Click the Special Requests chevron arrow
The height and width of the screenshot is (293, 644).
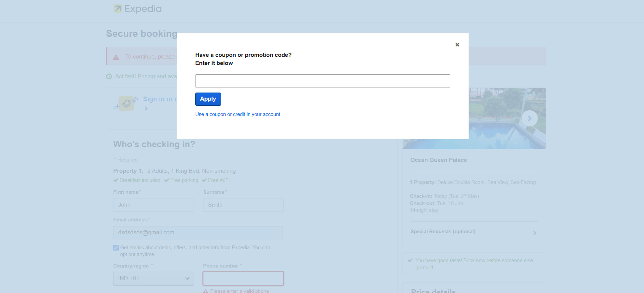pos(534,233)
